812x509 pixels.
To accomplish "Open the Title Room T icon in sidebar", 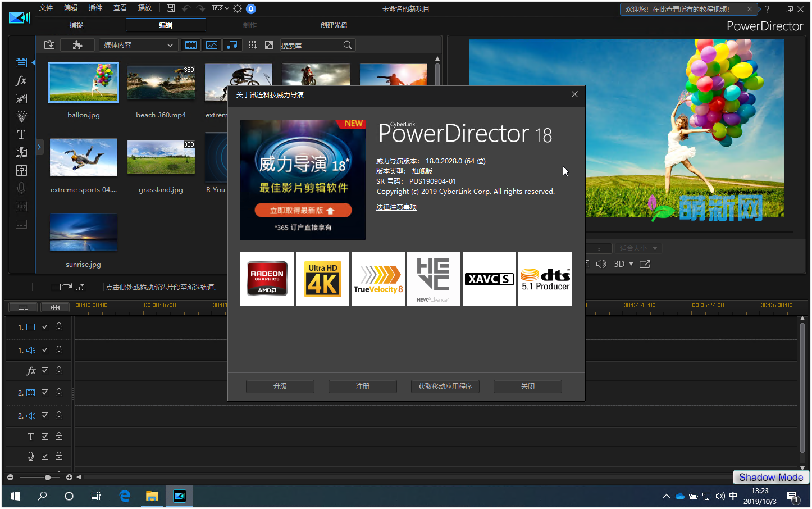I will pyautogui.click(x=21, y=134).
